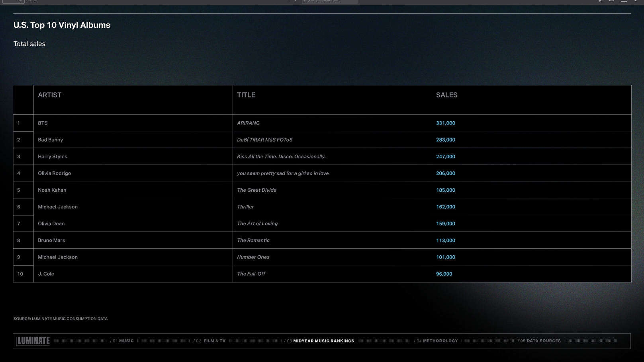Click the DeBÍ TiRAR MáS FOToS title
Image resolution: width=644 pixels, height=362 pixels.
point(265,140)
